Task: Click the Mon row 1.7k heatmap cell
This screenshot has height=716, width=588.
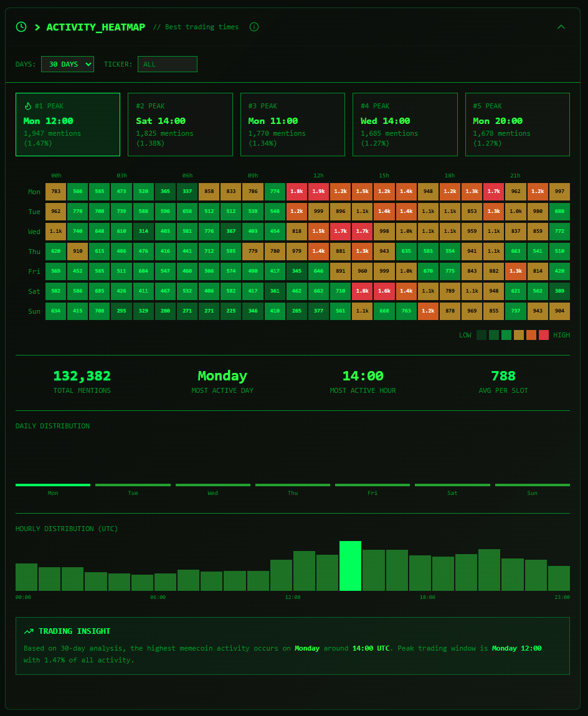Action: (494, 192)
